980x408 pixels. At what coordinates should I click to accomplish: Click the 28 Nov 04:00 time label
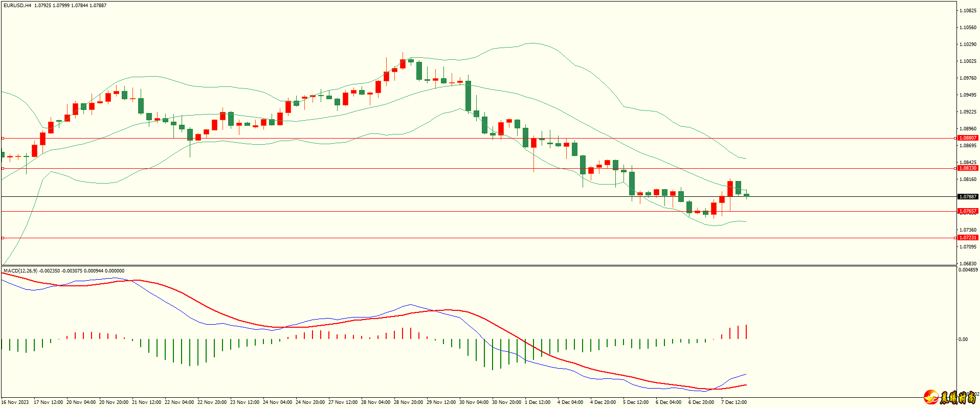click(375, 402)
